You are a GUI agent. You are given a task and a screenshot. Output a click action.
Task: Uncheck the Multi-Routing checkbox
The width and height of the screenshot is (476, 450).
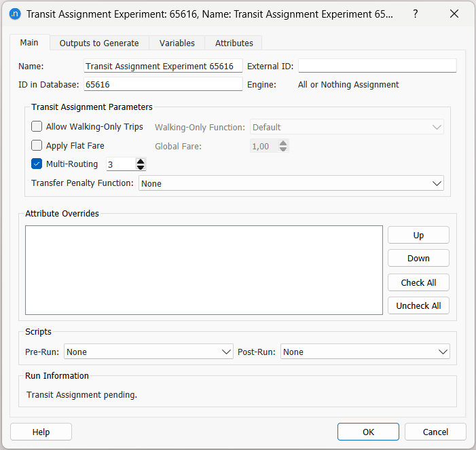(37, 164)
